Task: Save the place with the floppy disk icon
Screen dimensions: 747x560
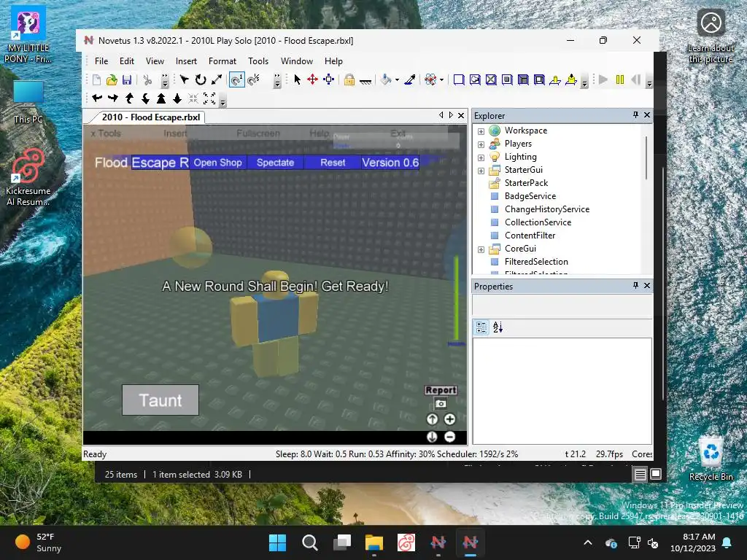Action: click(x=127, y=80)
